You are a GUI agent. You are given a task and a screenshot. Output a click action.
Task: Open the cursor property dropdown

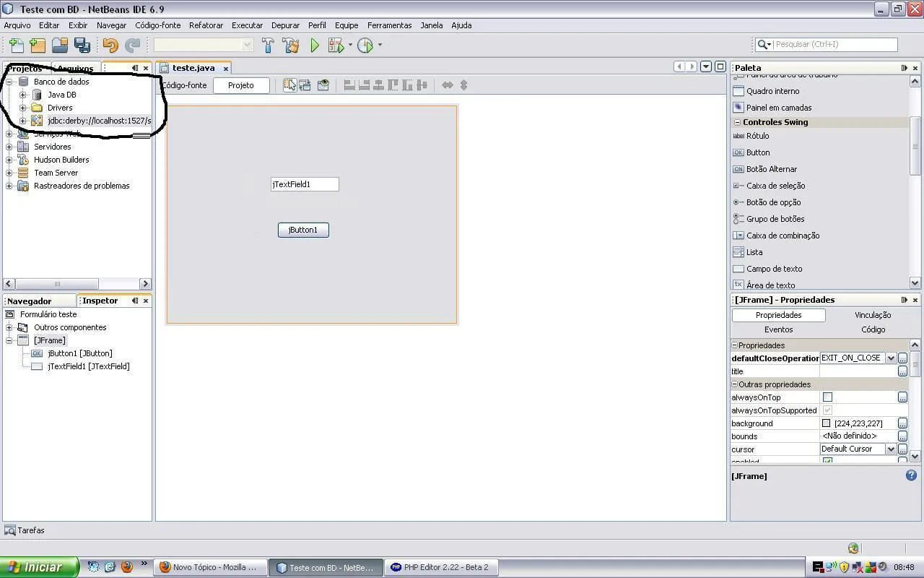pos(891,449)
